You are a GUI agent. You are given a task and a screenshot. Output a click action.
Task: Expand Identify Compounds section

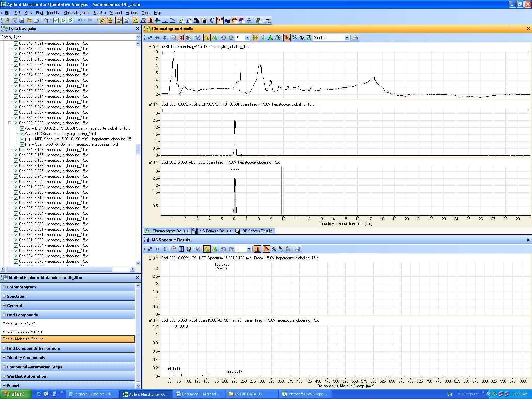click(x=4, y=358)
